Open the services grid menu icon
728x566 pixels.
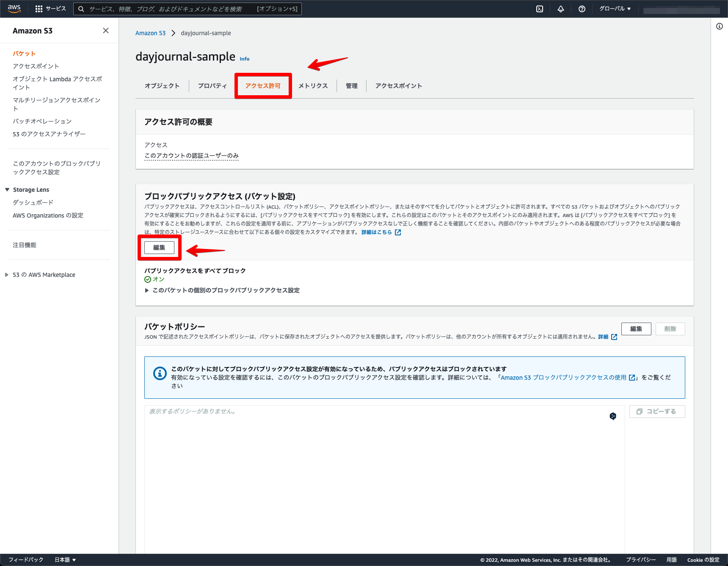(x=39, y=9)
